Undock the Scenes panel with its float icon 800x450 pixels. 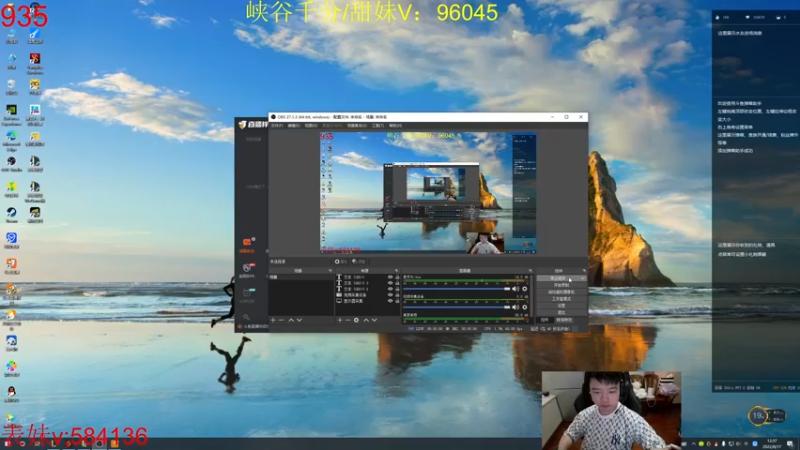click(330, 270)
